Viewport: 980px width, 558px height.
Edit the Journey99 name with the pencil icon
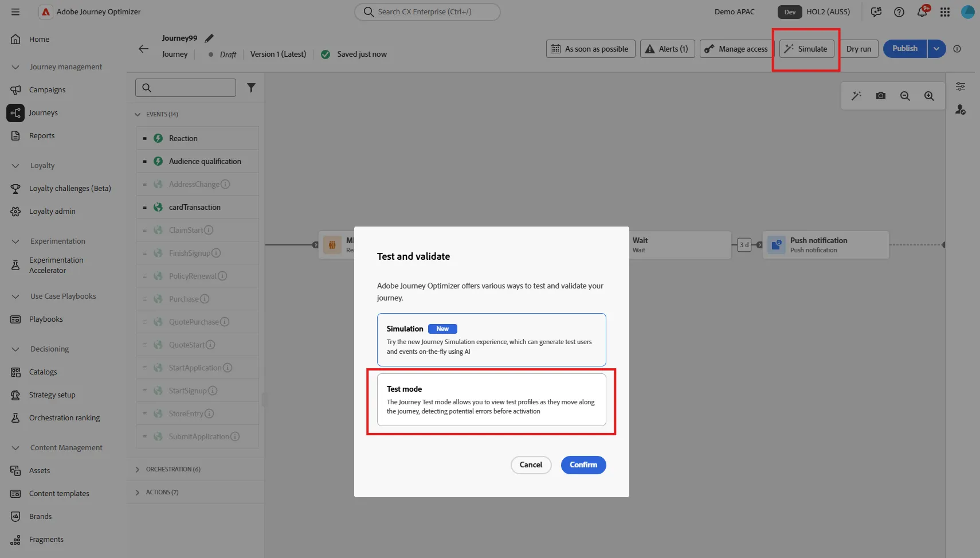click(209, 38)
